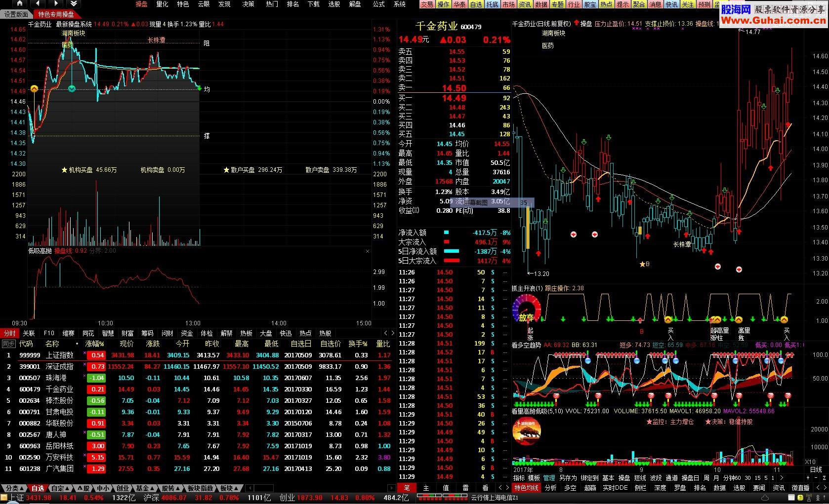
Task: Select the 雷 tab under tick list
Action: click(465, 488)
